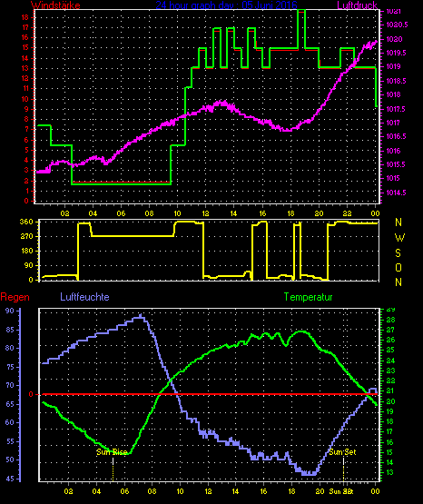Click the red Windstärke label
423x504 pixels.
coord(55,5)
